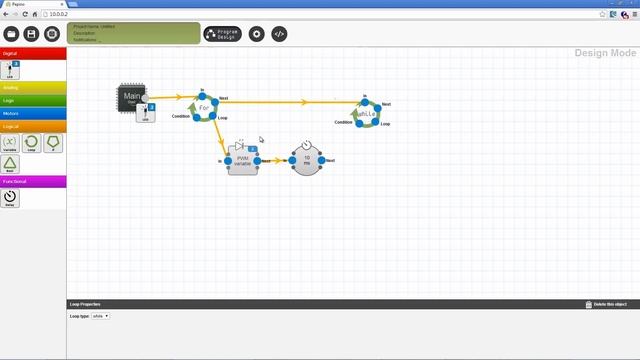Expand the Analog category header
The width and height of the screenshot is (640, 360).
[33, 87]
